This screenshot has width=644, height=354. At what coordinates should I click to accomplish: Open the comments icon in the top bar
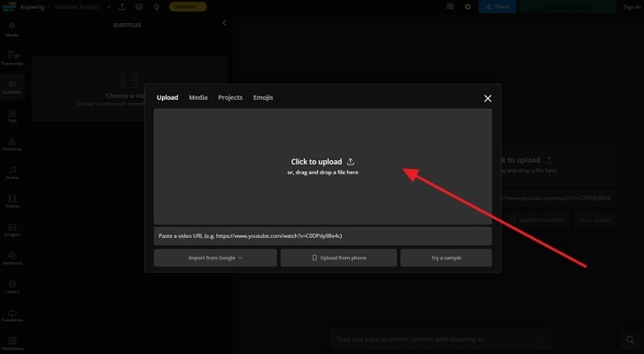(450, 7)
